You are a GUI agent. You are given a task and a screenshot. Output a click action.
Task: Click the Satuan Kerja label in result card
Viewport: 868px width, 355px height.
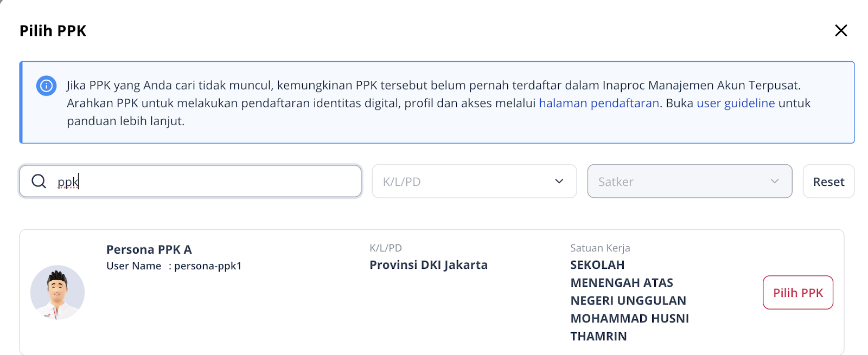point(600,248)
